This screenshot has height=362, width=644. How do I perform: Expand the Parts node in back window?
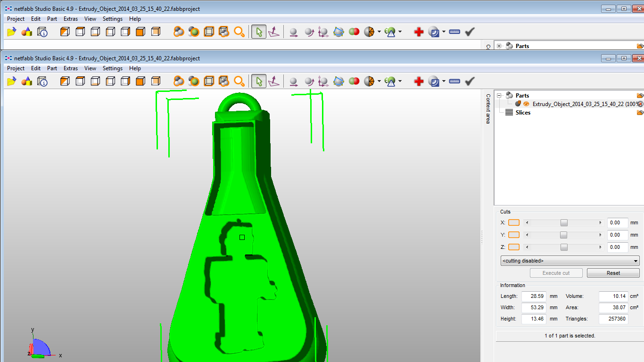coord(499,46)
